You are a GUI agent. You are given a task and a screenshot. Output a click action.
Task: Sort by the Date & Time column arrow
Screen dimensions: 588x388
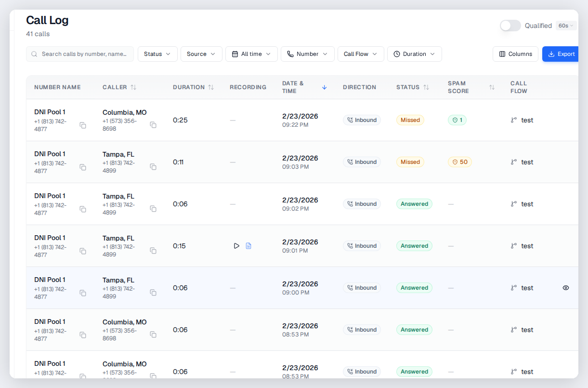coord(324,87)
